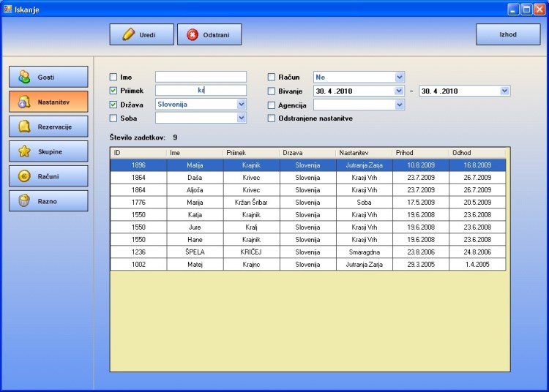This screenshot has height=392, width=549.
Task: Open the Račun dropdown showing Ne
Action: point(399,77)
